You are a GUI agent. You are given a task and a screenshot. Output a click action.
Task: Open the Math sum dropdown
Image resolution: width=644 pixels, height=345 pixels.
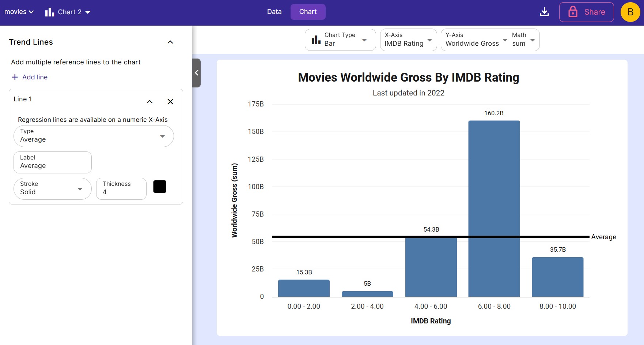click(524, 40)
